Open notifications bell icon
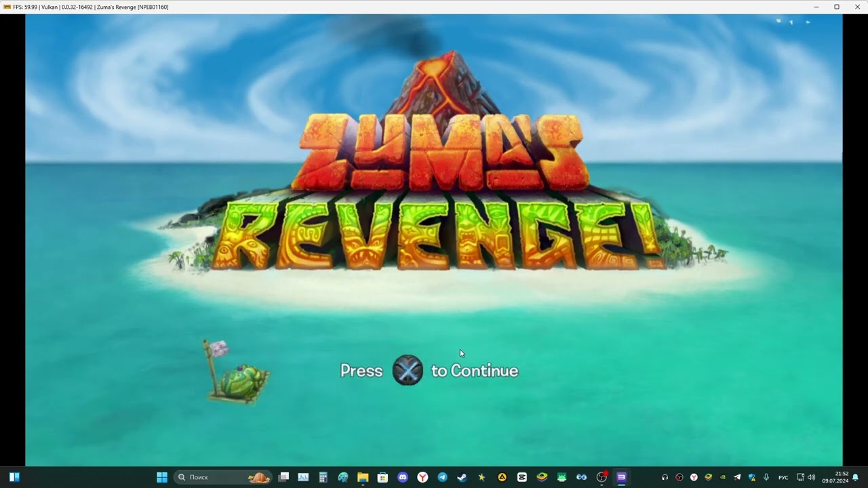 pos(856,477)
